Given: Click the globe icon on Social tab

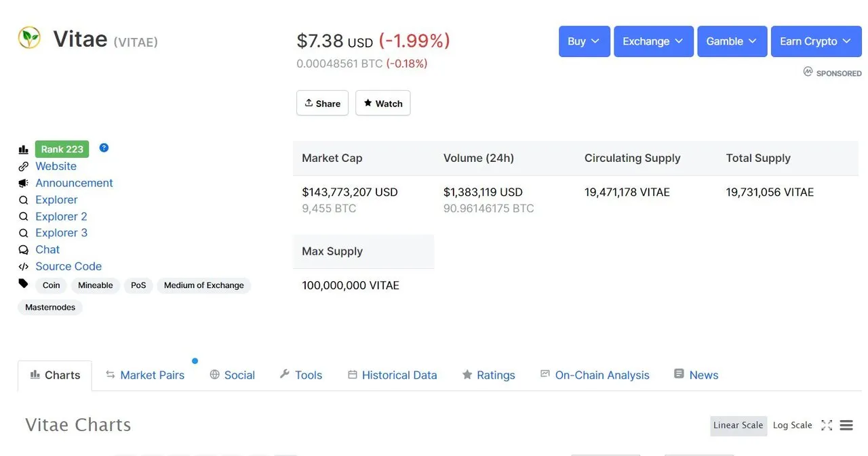Looking at the screenshot, I should 215,374.
